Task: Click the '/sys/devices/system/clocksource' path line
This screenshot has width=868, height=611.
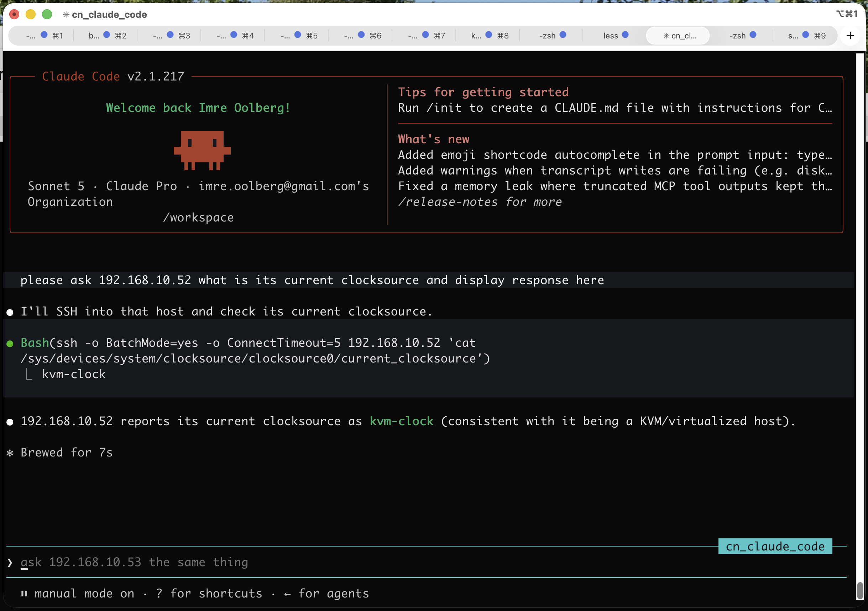Action: [255, 359]
